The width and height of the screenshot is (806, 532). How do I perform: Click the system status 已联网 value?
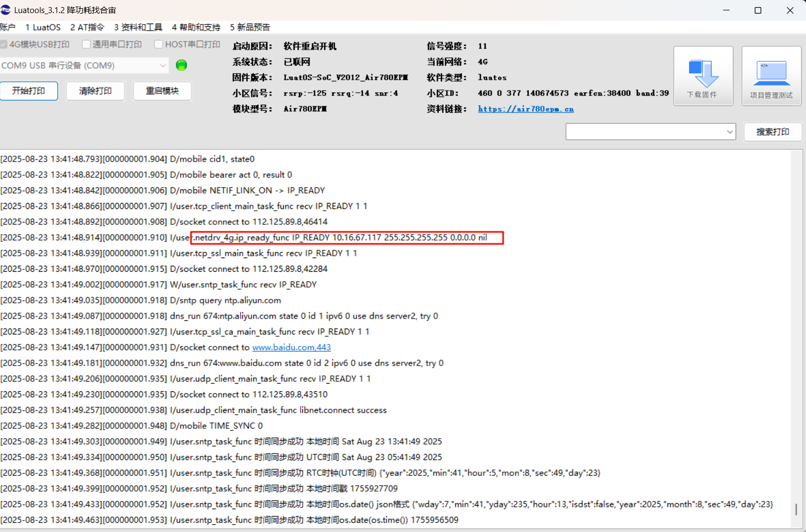click(x=297, y=62)
